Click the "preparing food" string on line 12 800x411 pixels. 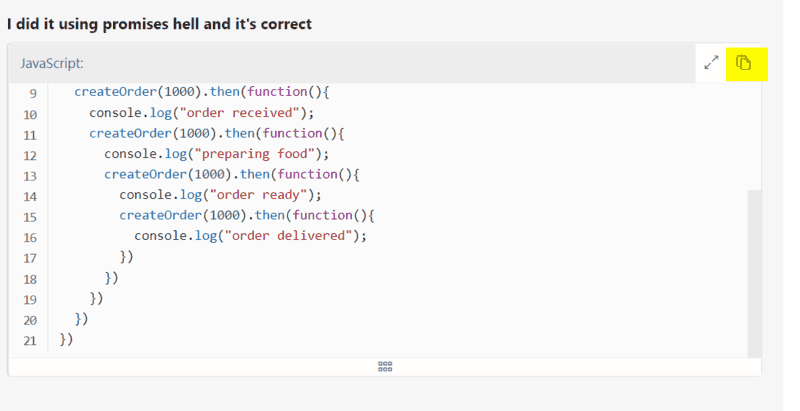255,154
